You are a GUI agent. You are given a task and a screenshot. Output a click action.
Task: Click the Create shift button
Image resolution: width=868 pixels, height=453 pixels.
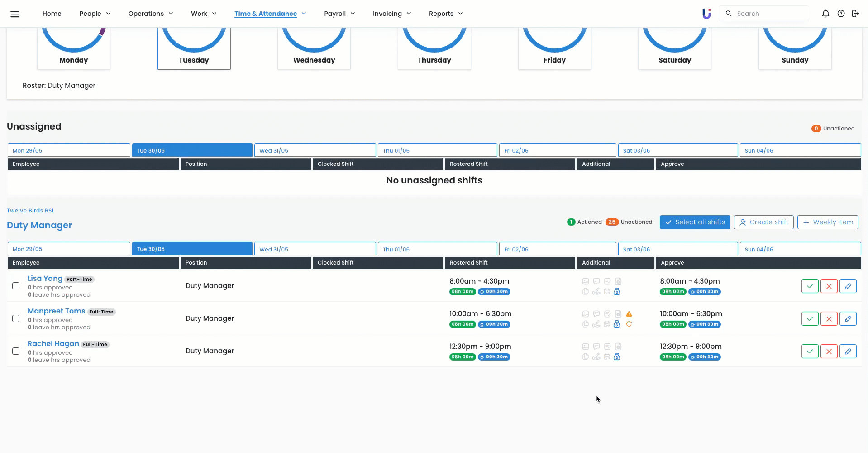tap(763, 222)
